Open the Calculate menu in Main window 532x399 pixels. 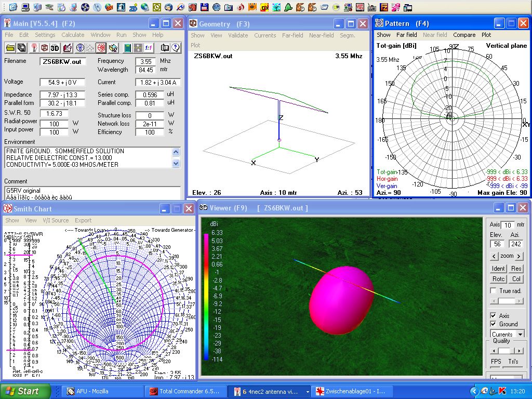73,35
